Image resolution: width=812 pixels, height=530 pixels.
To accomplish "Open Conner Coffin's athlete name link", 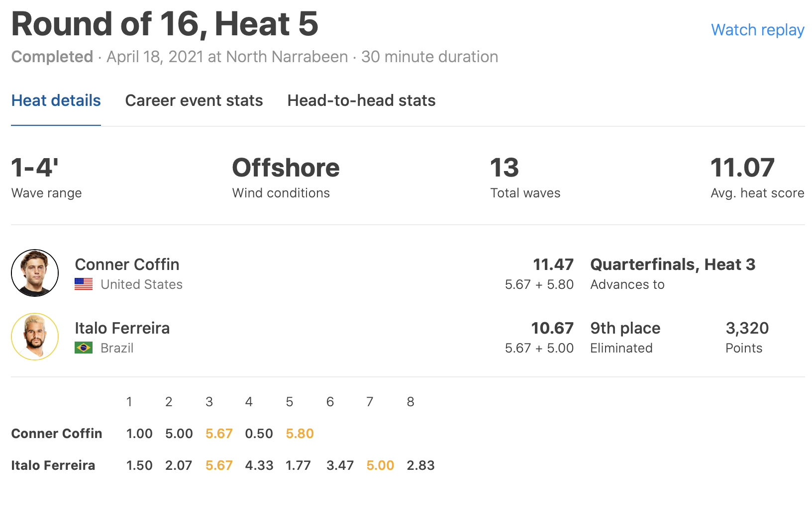I will [x=127, y=264].
